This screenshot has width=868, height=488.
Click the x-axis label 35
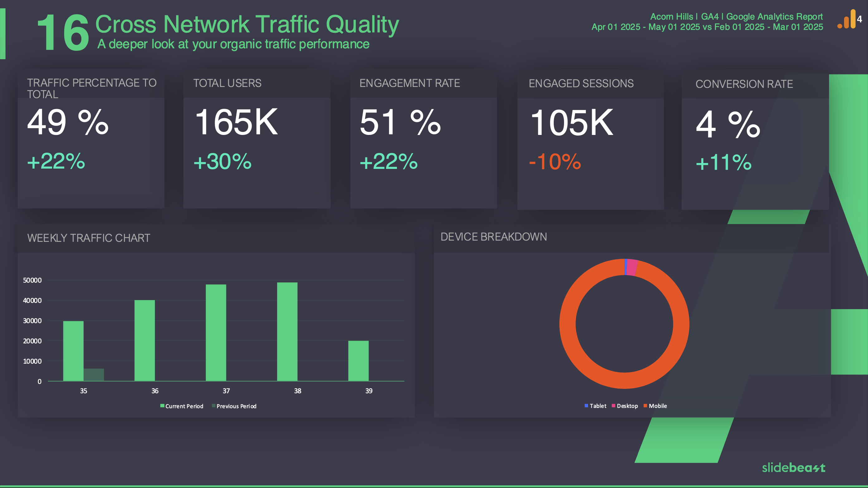tap(84, 391)
